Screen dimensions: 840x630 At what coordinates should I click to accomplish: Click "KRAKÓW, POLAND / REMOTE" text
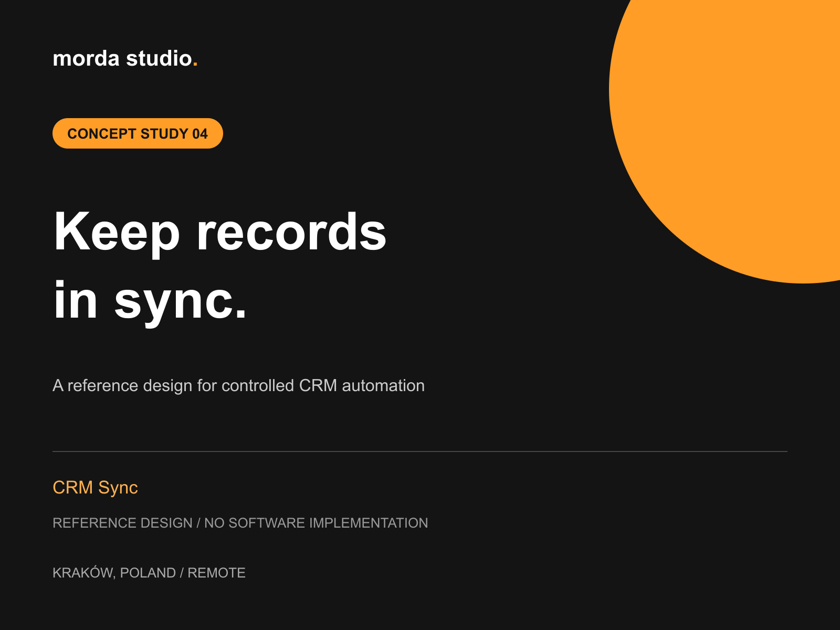click(x=149, y=572)
